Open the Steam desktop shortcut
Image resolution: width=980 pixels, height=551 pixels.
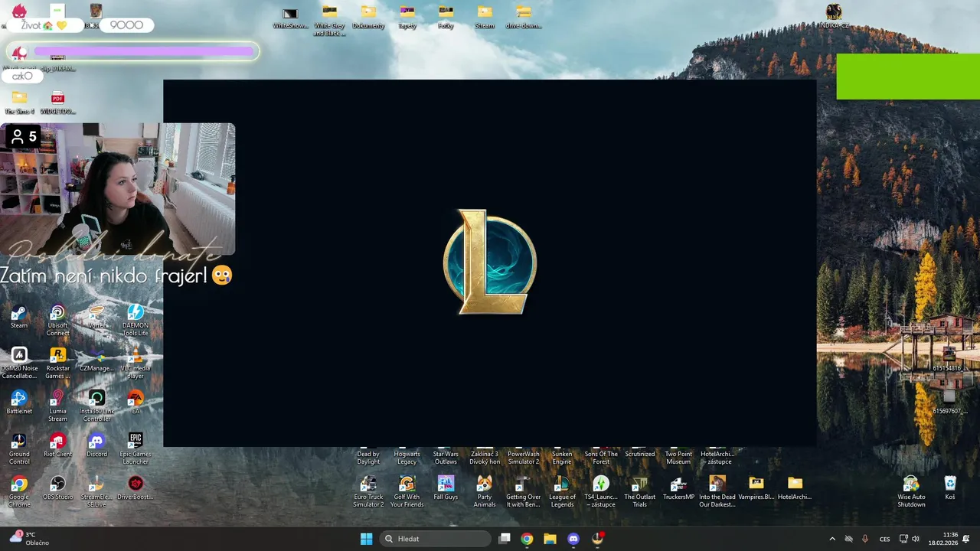(19, 317)
